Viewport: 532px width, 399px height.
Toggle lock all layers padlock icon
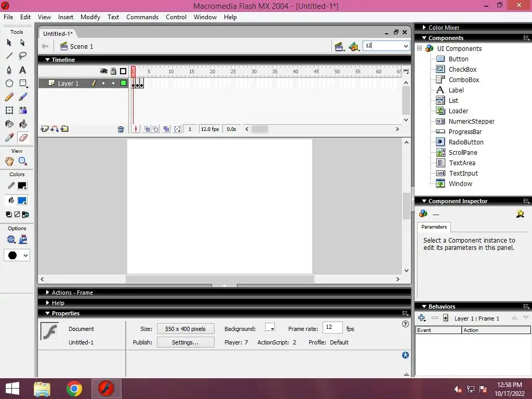click(113, 71)
